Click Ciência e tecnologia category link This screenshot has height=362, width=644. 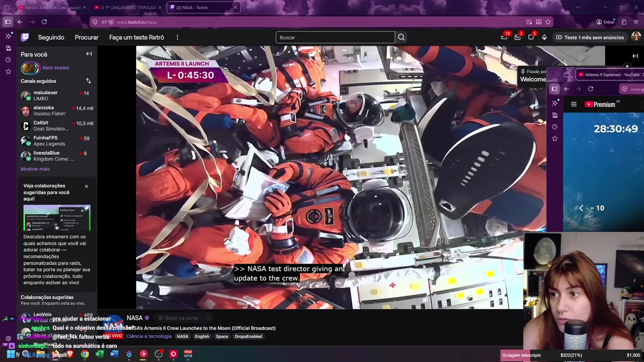pos(149,336)
